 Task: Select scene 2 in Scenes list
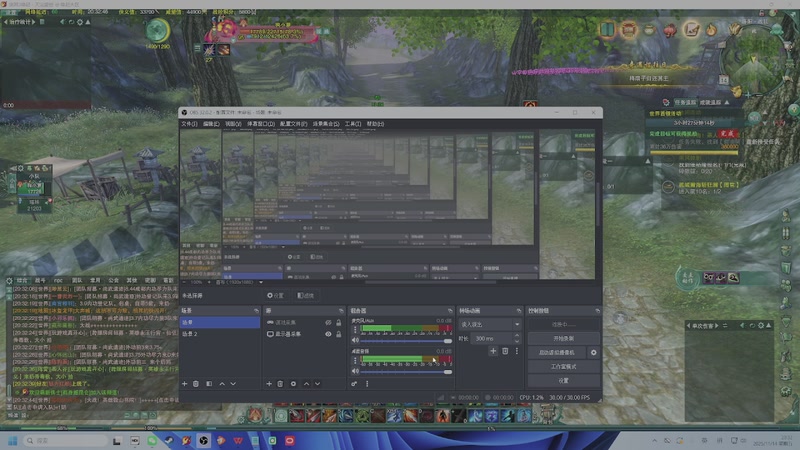click(x=219, y=334)
